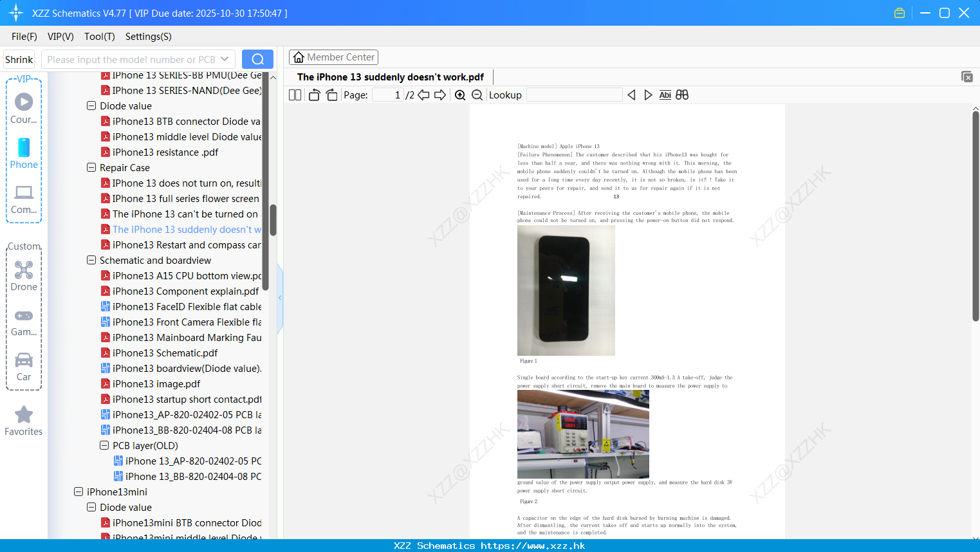Click the page number input box
The width and height of the screenshot is (980, 552).
click(387, 95)
